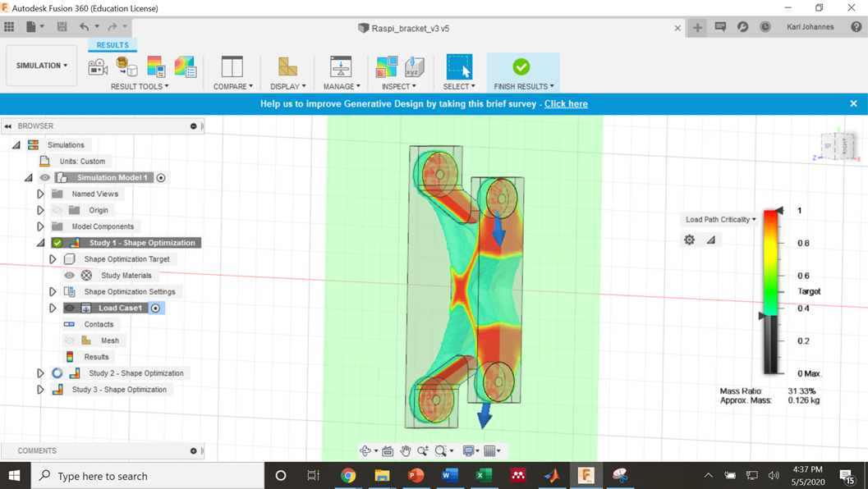Toggle visibility of Origin folder

click(x=57, y=210)
